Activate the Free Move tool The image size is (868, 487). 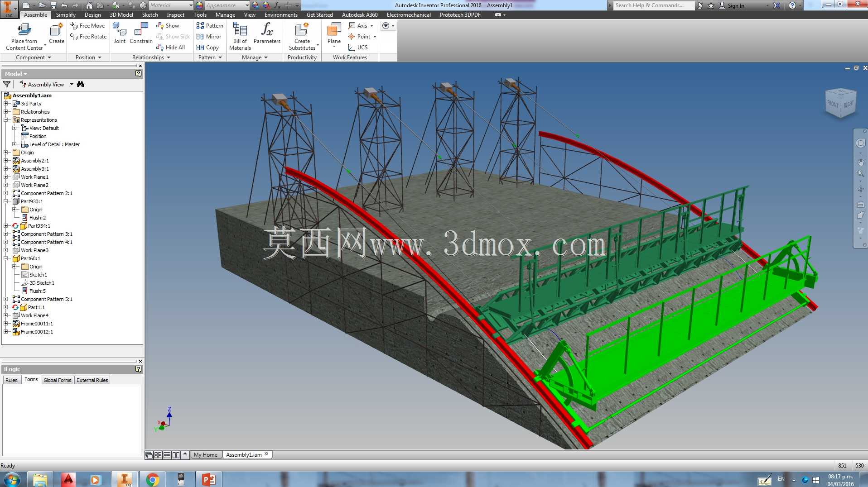(87, 26)
